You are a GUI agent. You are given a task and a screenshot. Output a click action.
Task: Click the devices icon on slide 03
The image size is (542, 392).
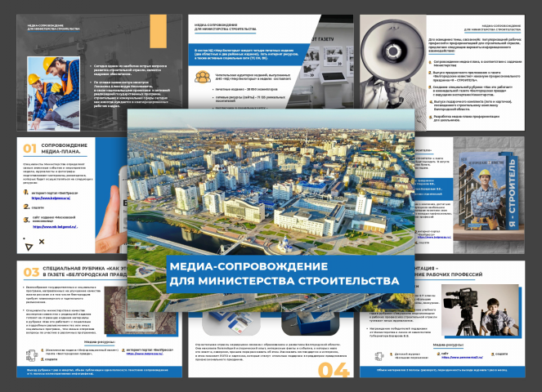coord(32,355)
